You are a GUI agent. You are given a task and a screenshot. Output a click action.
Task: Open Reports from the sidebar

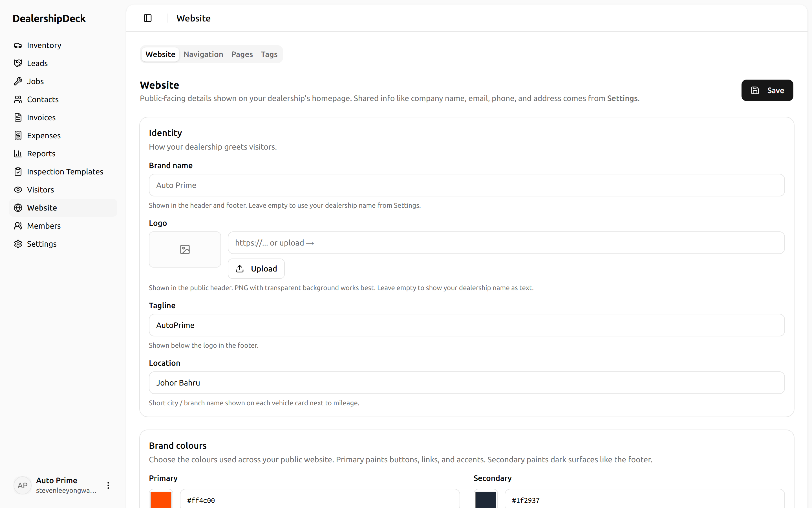click(63, 154)
